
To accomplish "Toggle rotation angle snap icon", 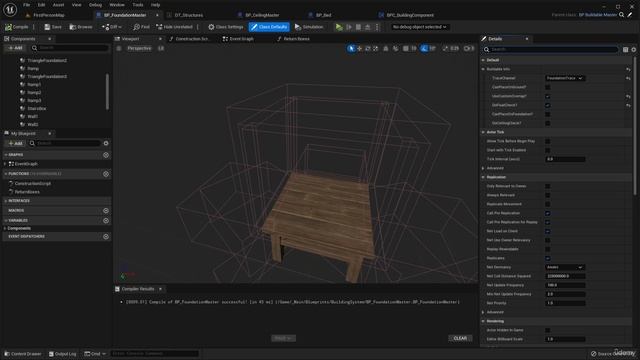I will click(x=424, y=49).
